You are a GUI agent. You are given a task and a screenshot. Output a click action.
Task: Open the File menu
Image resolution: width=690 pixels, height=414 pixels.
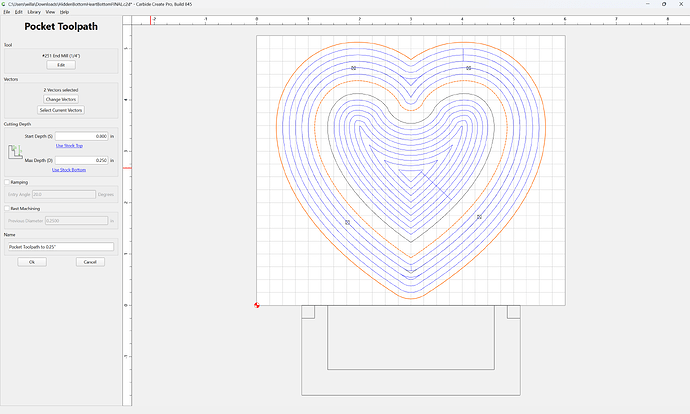point(7,12)
